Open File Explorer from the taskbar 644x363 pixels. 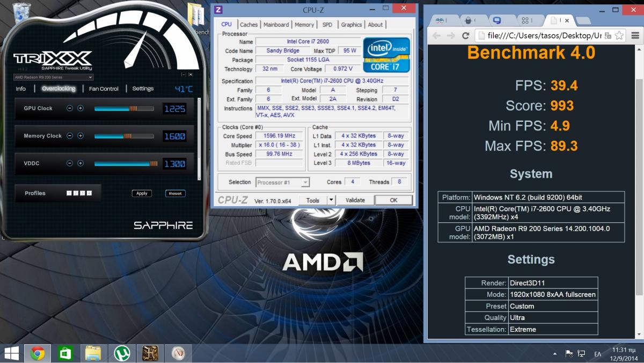point(93,353)
